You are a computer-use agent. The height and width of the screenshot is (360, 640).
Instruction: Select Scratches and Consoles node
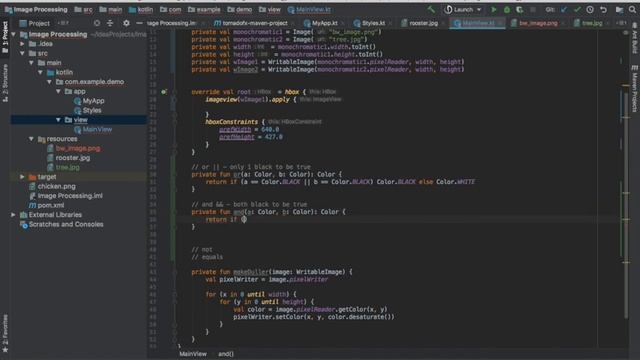[66, 224]
